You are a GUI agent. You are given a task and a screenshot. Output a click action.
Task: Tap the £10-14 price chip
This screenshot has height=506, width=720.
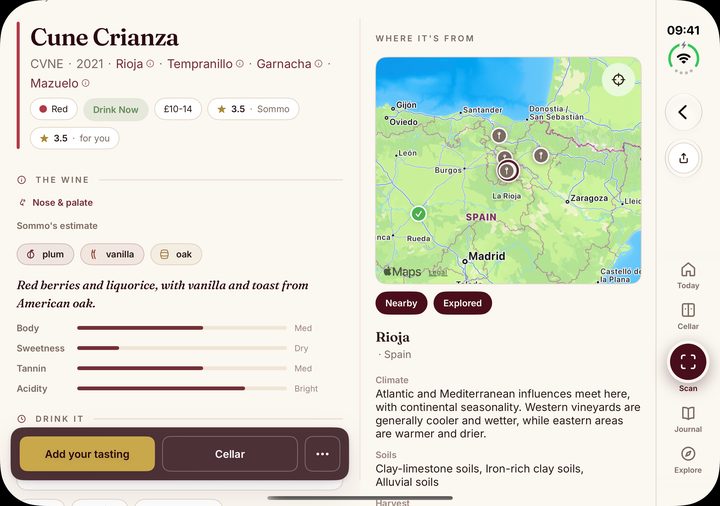coord(178,109)
